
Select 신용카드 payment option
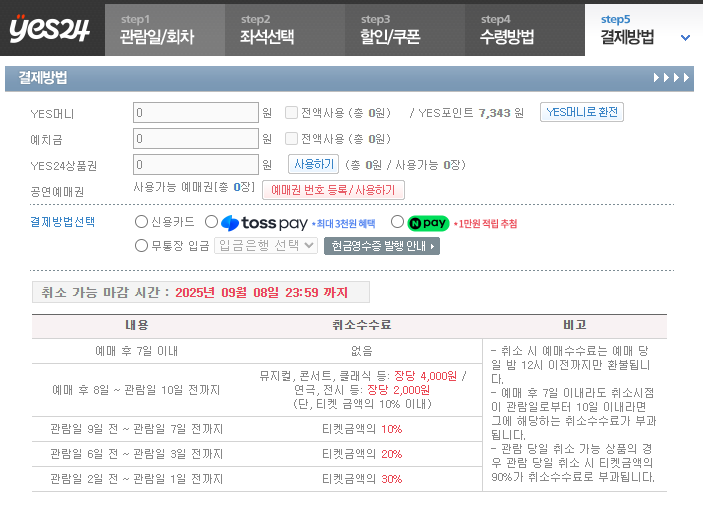pos(141,222)
